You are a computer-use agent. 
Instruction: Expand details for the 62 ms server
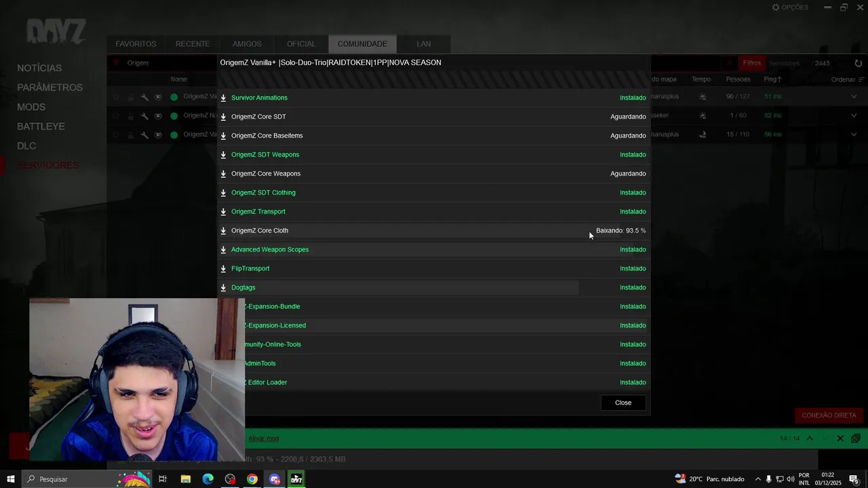[854, 115]
